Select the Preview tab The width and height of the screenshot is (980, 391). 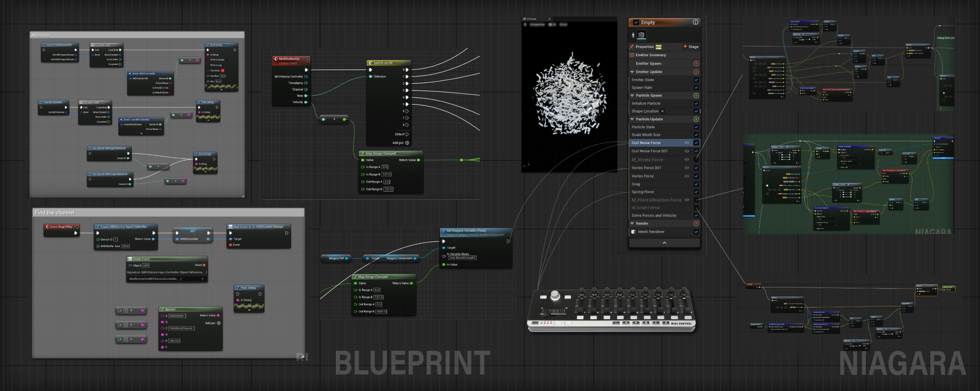[x=531, y=19]
